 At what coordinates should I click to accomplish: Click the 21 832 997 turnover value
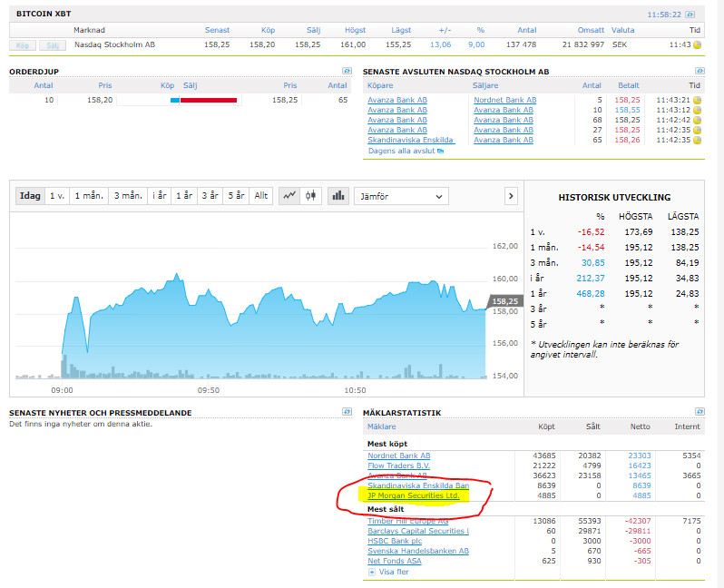tap(583, 44)
